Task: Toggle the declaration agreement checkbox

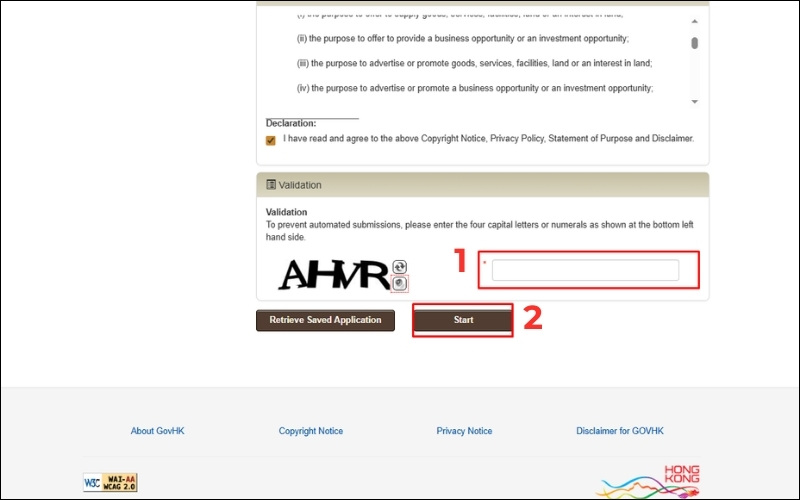Action: click(271, 140)
